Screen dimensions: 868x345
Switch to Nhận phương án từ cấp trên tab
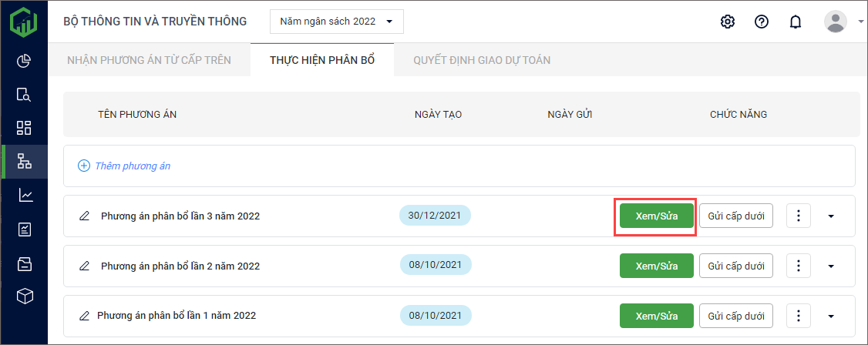pos(149,60)
